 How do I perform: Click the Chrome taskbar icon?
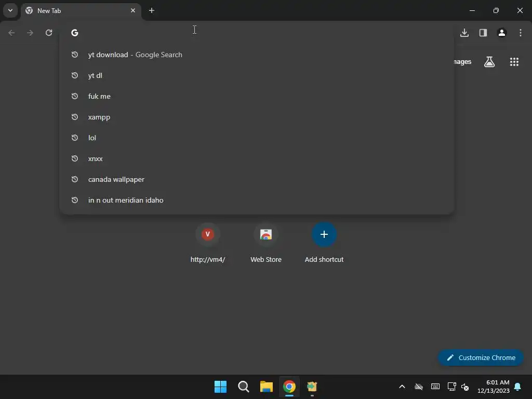click(x=289, y=387)
